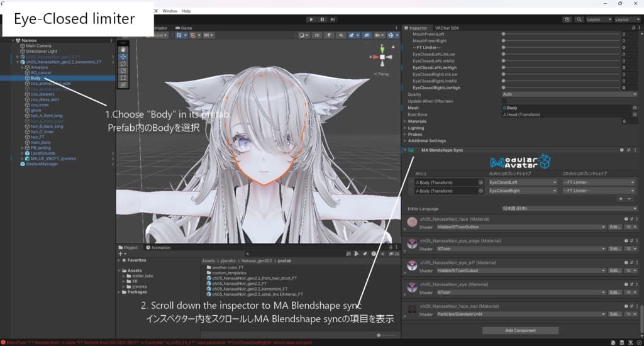Image resolution: width=644 pixels, height=346 pixels.
Task: Select the yjworks folder under Assets
Action: coord(139,286)
